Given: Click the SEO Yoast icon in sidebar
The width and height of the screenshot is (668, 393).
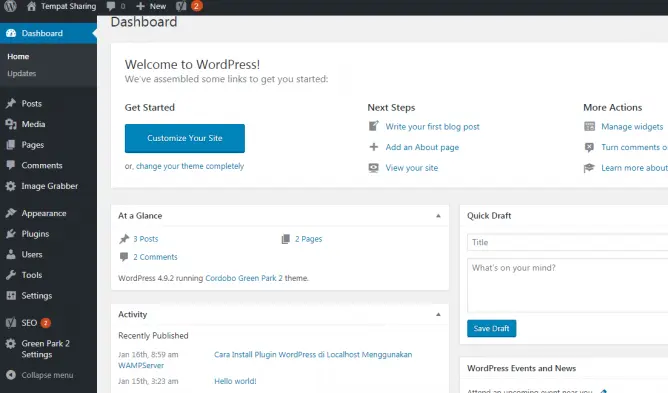Looking at the screenshot, I should coord(11,323).
